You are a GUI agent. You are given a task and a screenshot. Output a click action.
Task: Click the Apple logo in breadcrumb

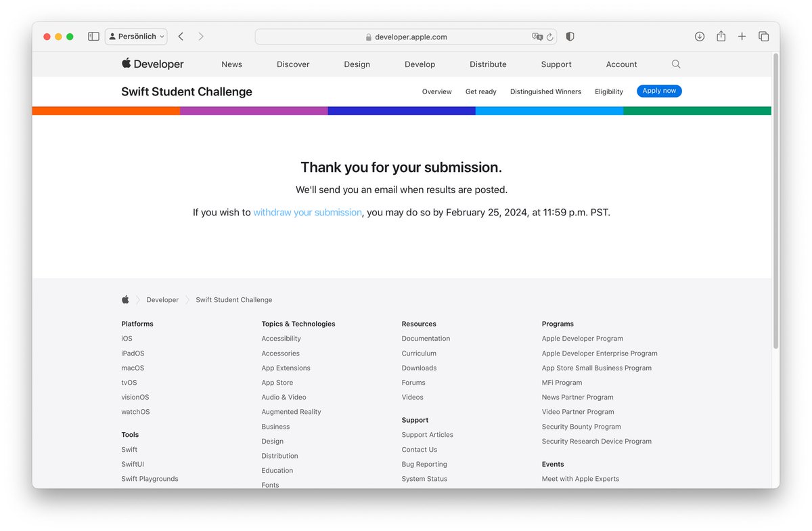(125, 299)
